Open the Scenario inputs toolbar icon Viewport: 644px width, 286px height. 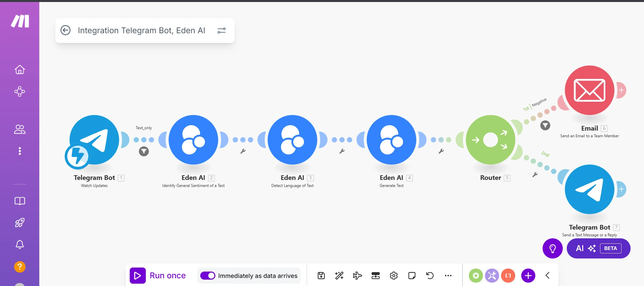[x=376, y=276]
